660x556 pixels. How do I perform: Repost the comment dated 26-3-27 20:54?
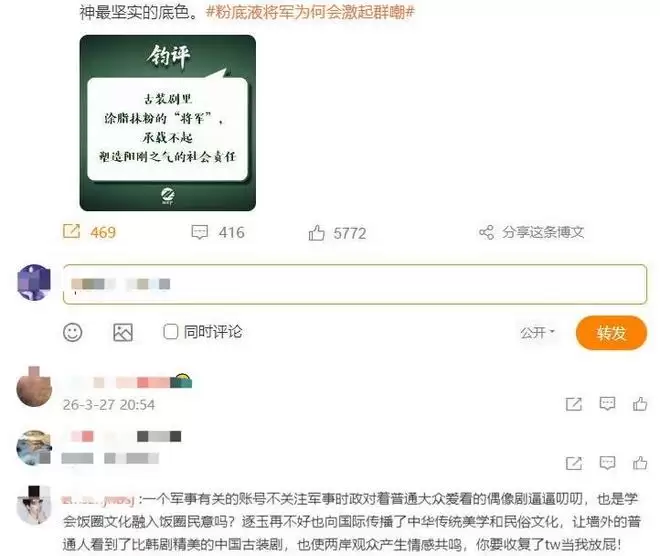click(574, 404)
